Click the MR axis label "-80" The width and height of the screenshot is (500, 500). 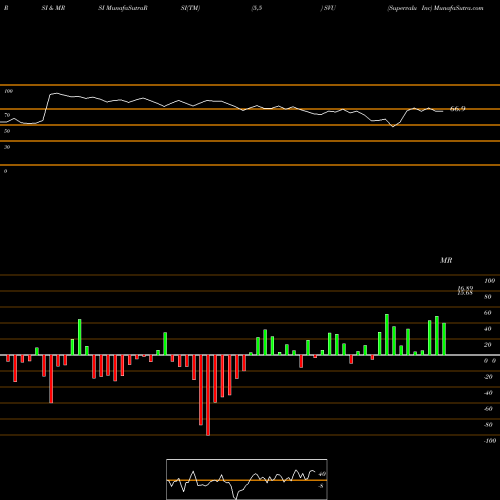pos(488,425)
